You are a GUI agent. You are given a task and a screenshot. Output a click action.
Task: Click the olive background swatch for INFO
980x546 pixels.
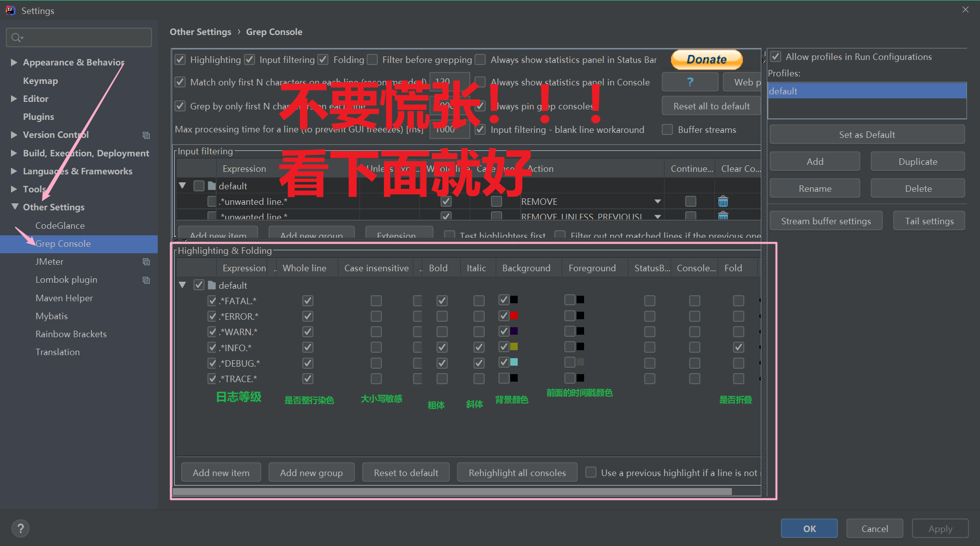514,347
